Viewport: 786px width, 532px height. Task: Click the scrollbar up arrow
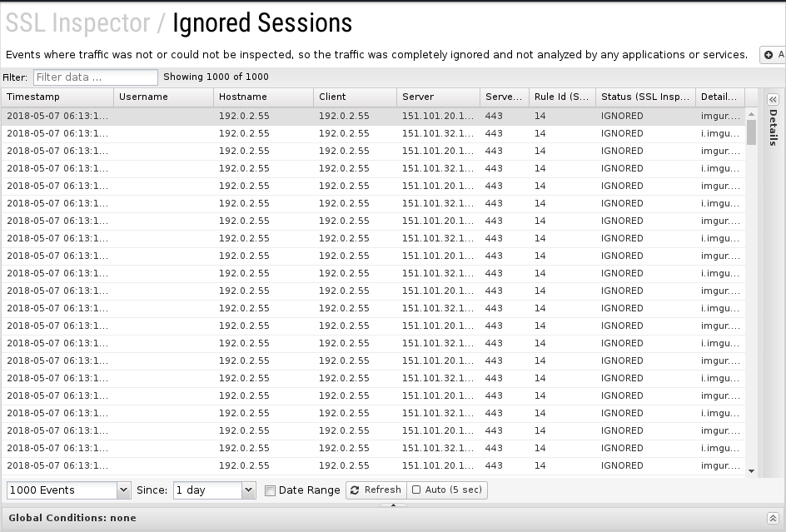pos(751,113)
